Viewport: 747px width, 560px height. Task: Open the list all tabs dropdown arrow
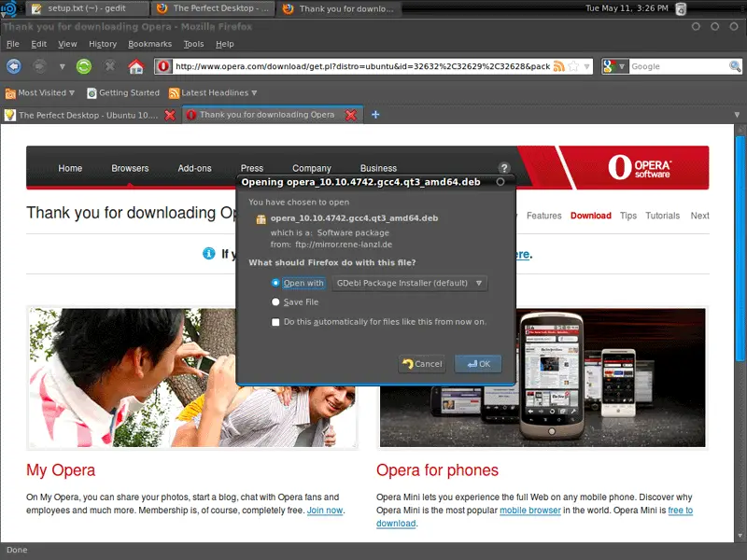(x=737, y=115)
